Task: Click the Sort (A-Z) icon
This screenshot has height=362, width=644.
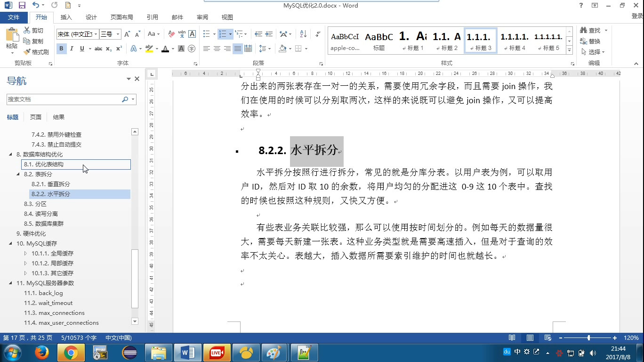Action: tap(303, 34)
